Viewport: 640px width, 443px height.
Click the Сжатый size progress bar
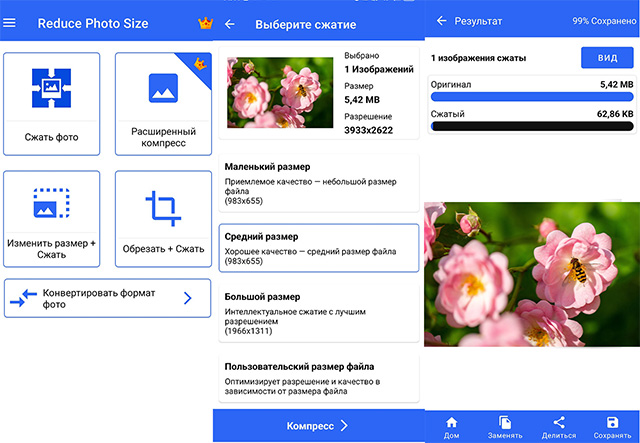tap(532, 126)
